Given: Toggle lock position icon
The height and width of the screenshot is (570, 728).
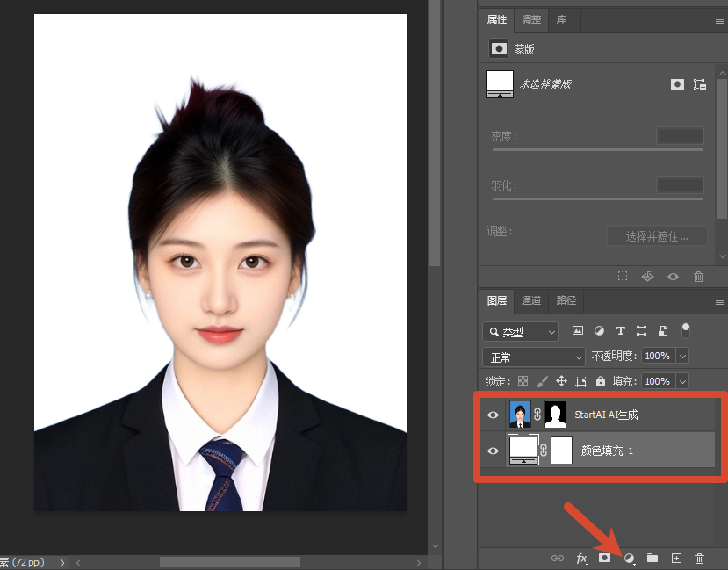Looking at the screenshot, I should tap(561, 381).
